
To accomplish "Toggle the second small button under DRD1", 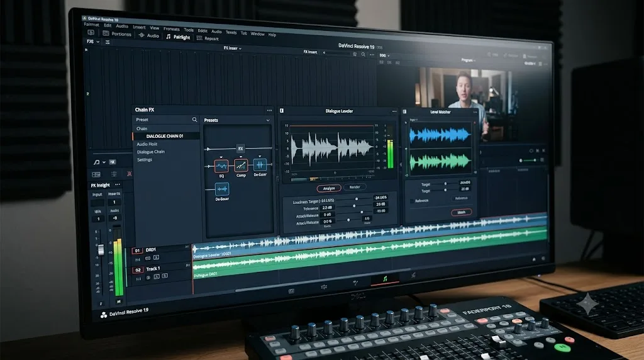I will [156, 257].
